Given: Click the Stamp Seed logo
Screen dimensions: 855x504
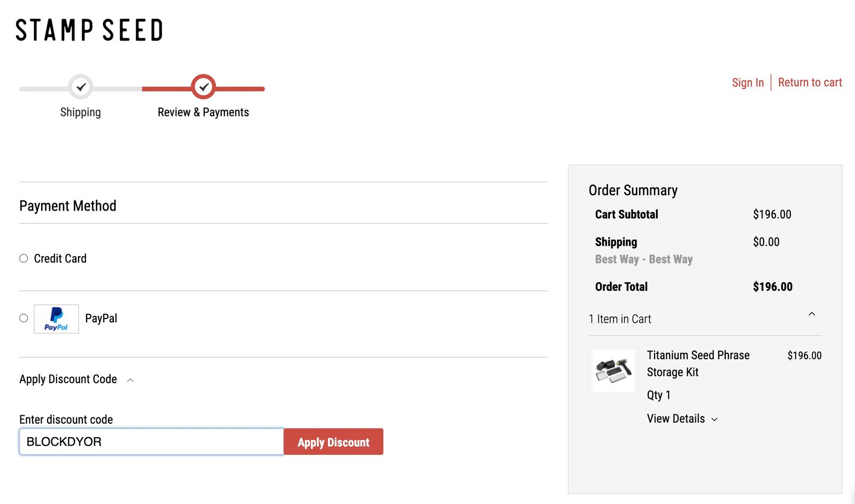Looking at the screenshot, I should pos(89,30).
